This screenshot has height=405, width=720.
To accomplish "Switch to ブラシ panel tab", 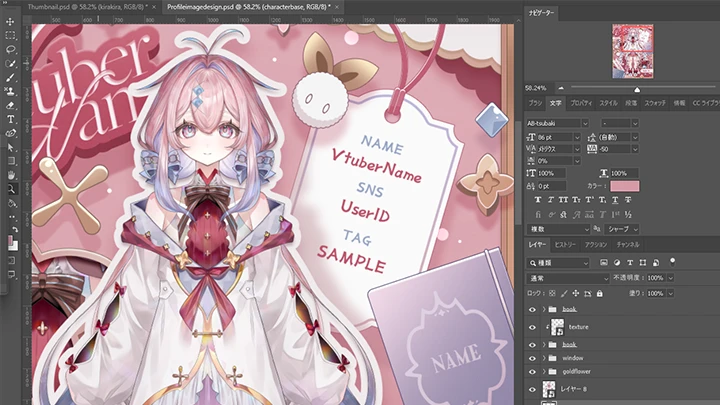I will pos(535,103).
